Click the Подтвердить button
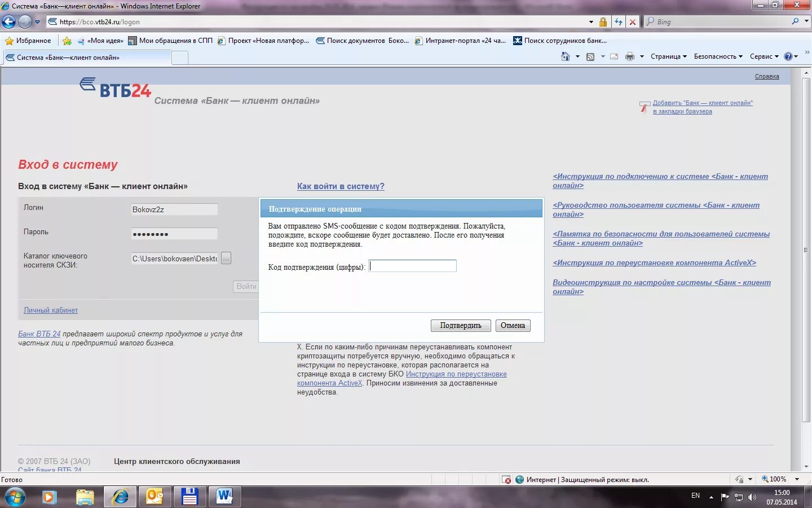The height and width of the screenshot is (508, 812). tap(461, 326)
